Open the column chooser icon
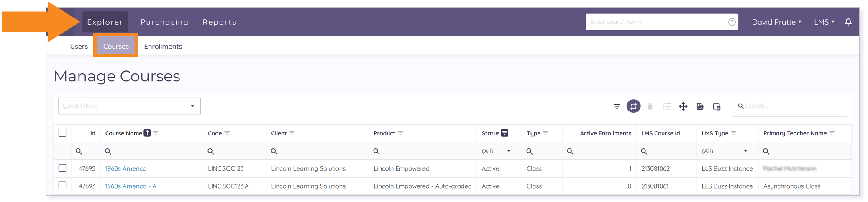 pyautogui.click(x=717, y=106)
